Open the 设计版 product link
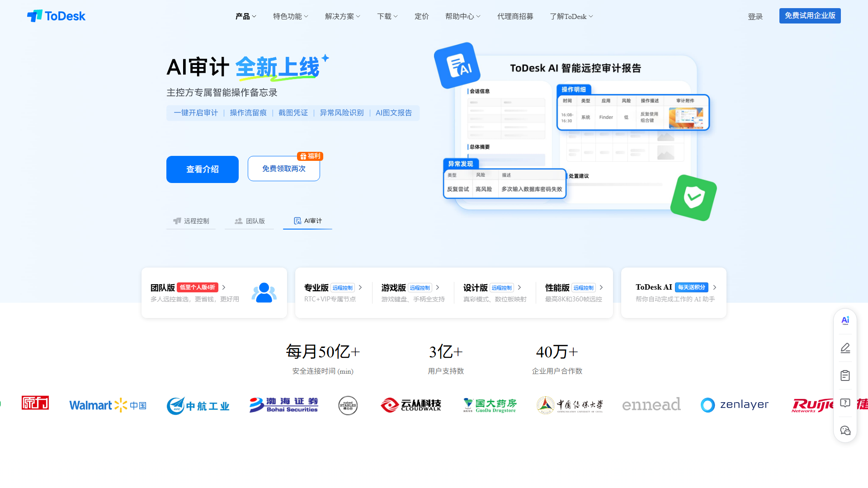Viewport: 868px width, 488px height. [475, 288]
